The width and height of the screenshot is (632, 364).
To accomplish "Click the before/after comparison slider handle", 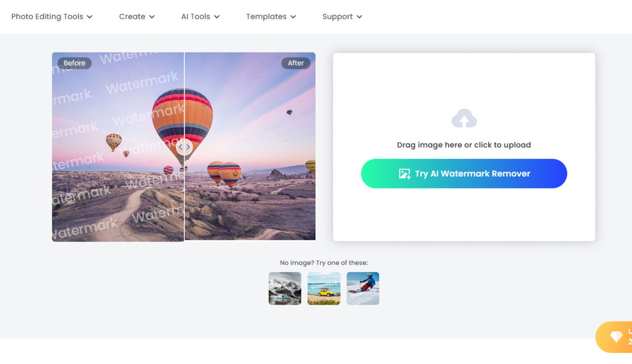I will pyautogui.click(x=184, y=147).
